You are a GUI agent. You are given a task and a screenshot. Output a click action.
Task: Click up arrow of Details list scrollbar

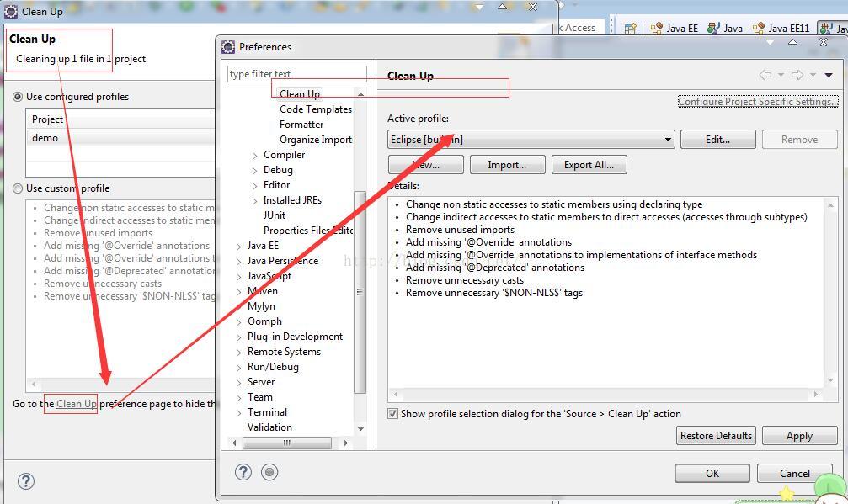830,204
